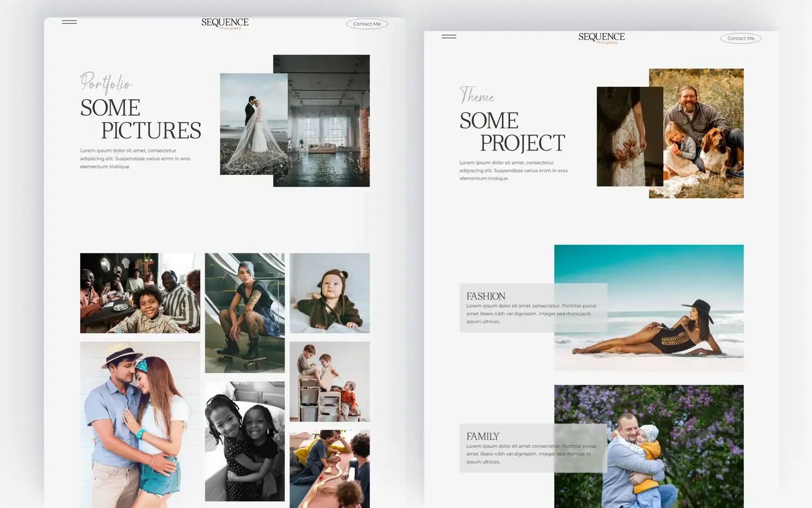Open hamburger menu on Theme page
Image resolution: width=812 pixels, height=508 pixels.
(x=449, y=37)
